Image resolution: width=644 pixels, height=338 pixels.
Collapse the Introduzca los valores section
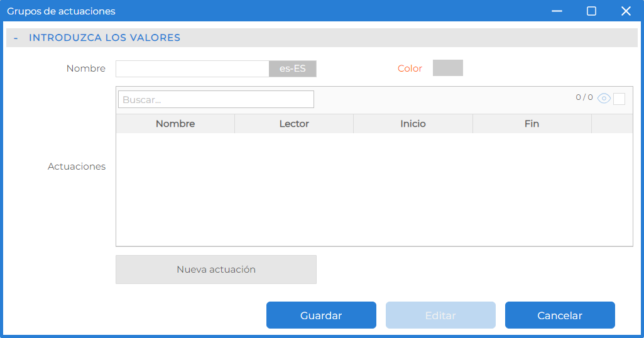click(16, 38)
